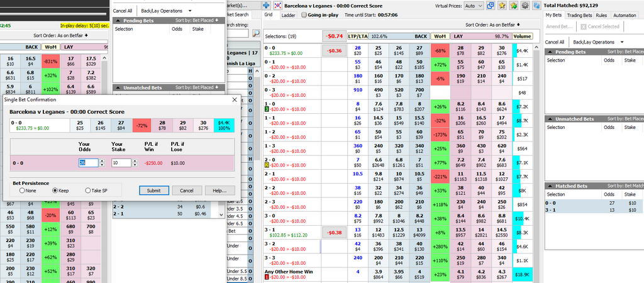Viewport: 644px width, 283px height.
Task: Click back price 27 $89 for 0 - 0
Action: pyautogui.click(x=419, y=50)
